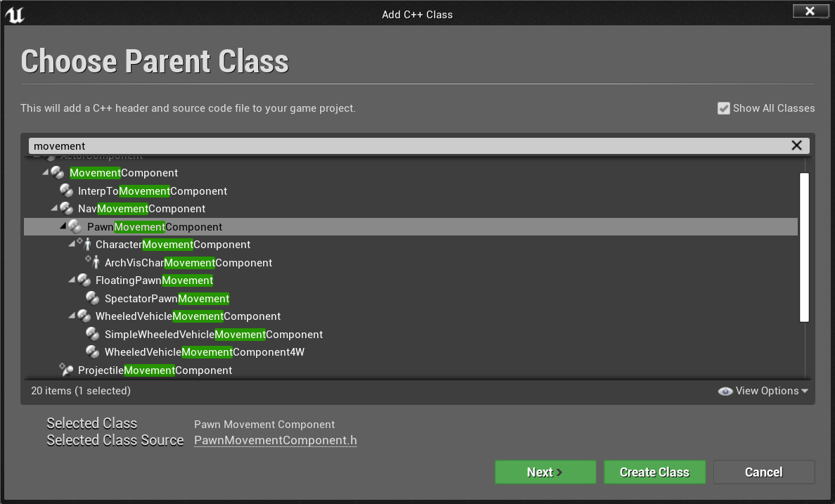
Task: Collapse the CharacterMovementComponent tree node
Action: click(72, 244)
